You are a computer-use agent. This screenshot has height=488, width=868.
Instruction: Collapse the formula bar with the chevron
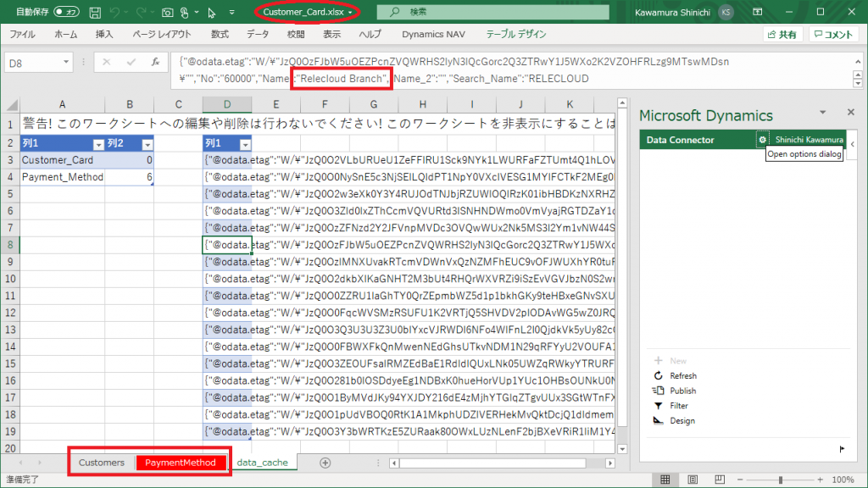click(x=858, y=61)
